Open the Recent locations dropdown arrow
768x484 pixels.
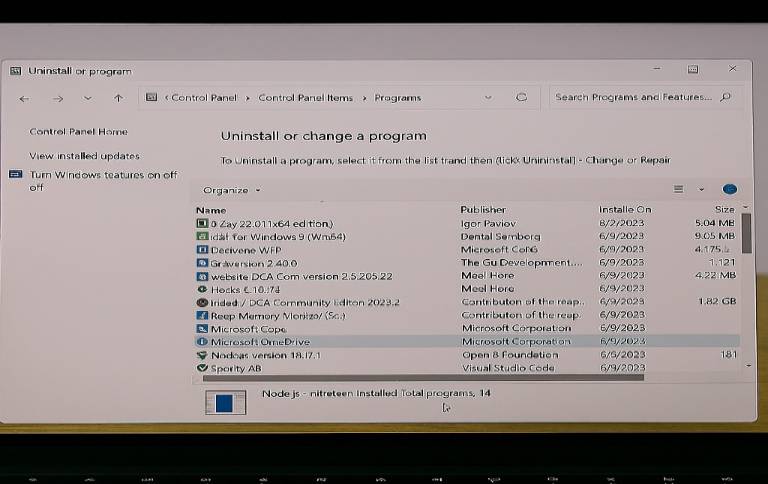(88, 98)
